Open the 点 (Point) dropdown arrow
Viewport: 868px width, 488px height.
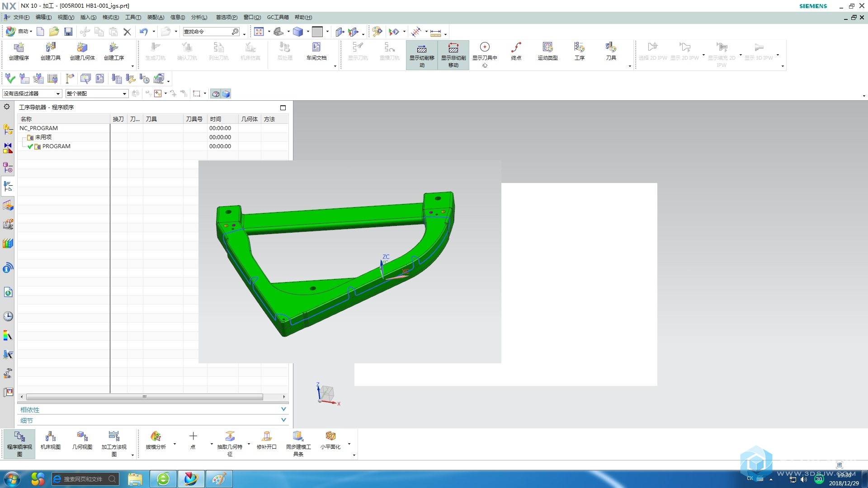pyautogui.click(x=212, y=444)
